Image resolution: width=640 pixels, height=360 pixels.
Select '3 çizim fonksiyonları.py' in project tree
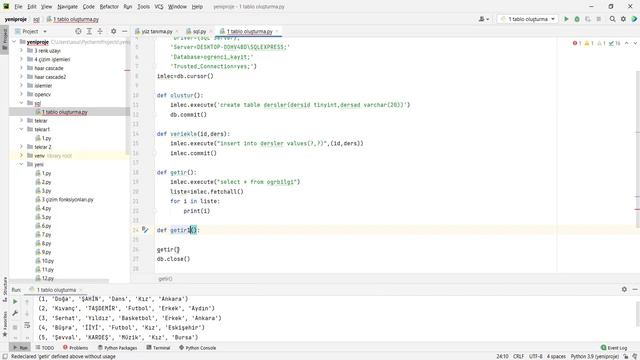(67, 199)
